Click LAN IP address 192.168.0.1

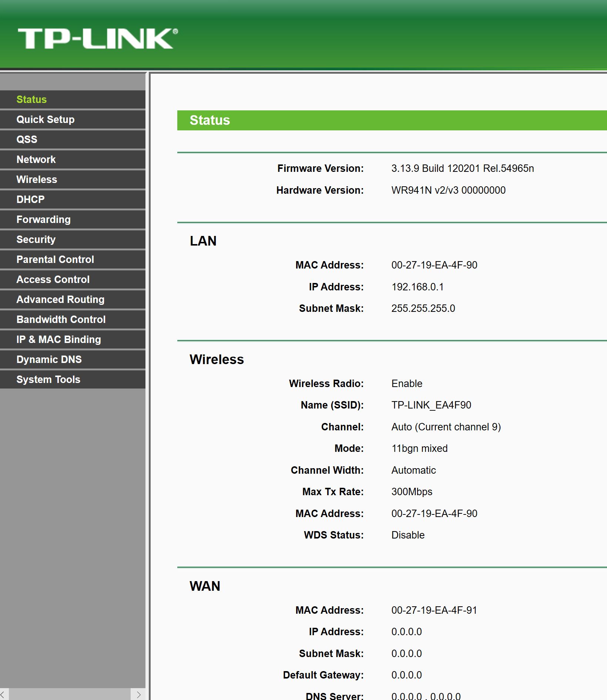(417, 287)
